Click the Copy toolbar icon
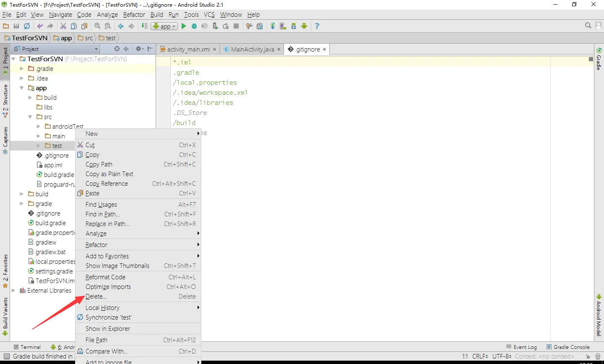This screenshot has width=604, height=364. pyautogui.click(x=74, y=26)
